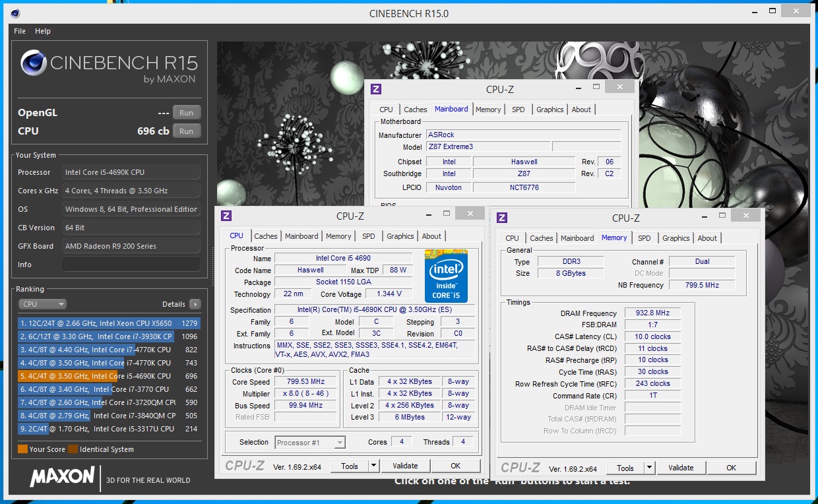Screen dimensions: 818x504
Task: Click the brown Identical System legend square
Action: pos(73,449)
